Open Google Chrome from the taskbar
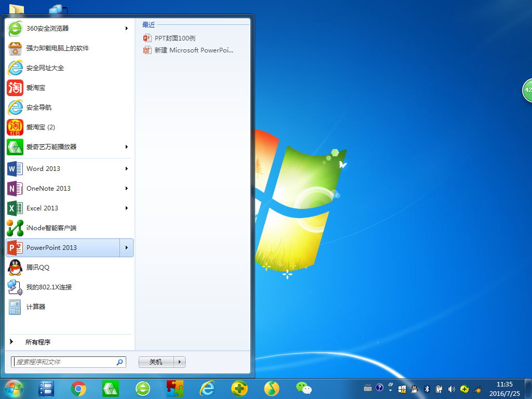532x399 pixels. click(78, 389)
